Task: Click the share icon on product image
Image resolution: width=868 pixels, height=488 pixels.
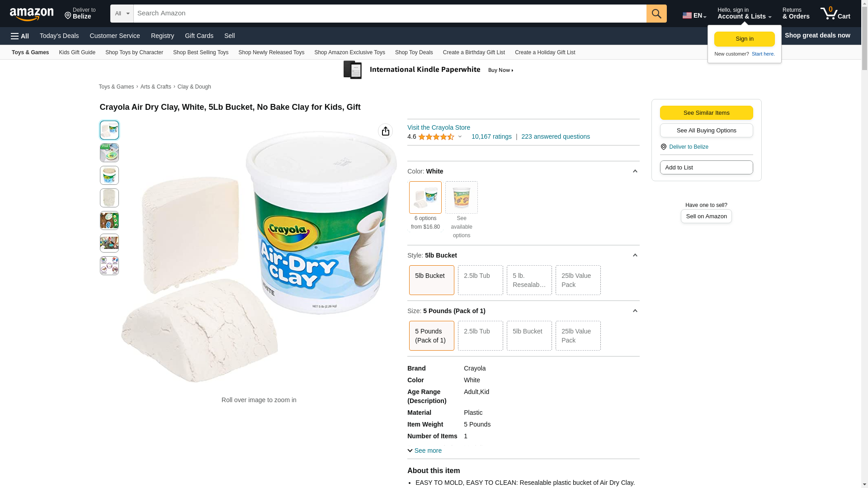Action: pos(385,131)
